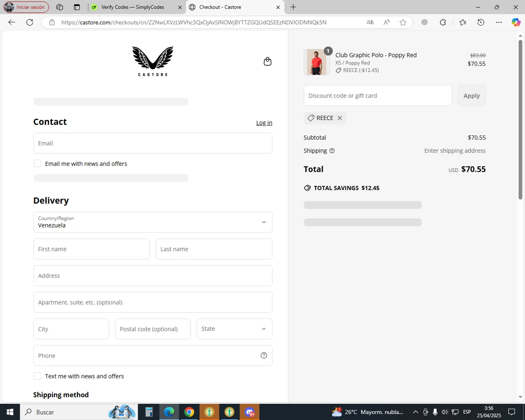Toggle vertical tabs icon
The width and height of the screenshot is (525, 420).
tap(77, 7)
